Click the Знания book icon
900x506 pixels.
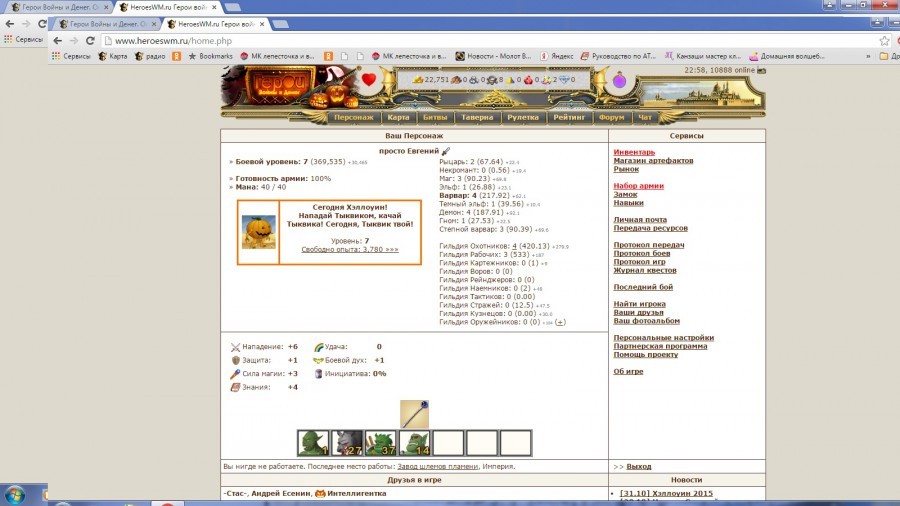[x=235, y=387]
